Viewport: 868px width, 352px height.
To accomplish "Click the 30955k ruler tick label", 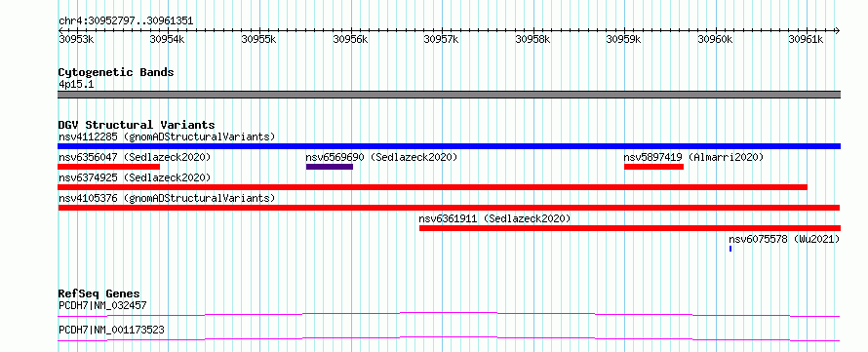I will pos(258,39).
